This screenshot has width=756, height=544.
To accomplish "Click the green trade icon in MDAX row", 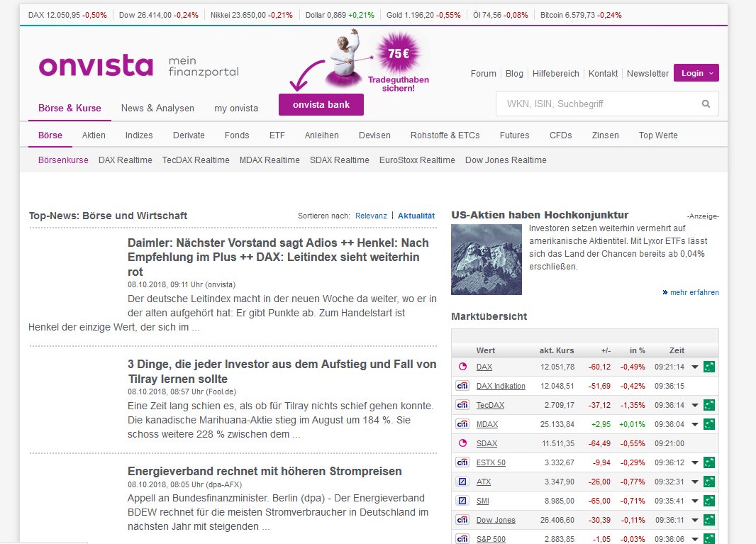I will click(x=708, y=424).
